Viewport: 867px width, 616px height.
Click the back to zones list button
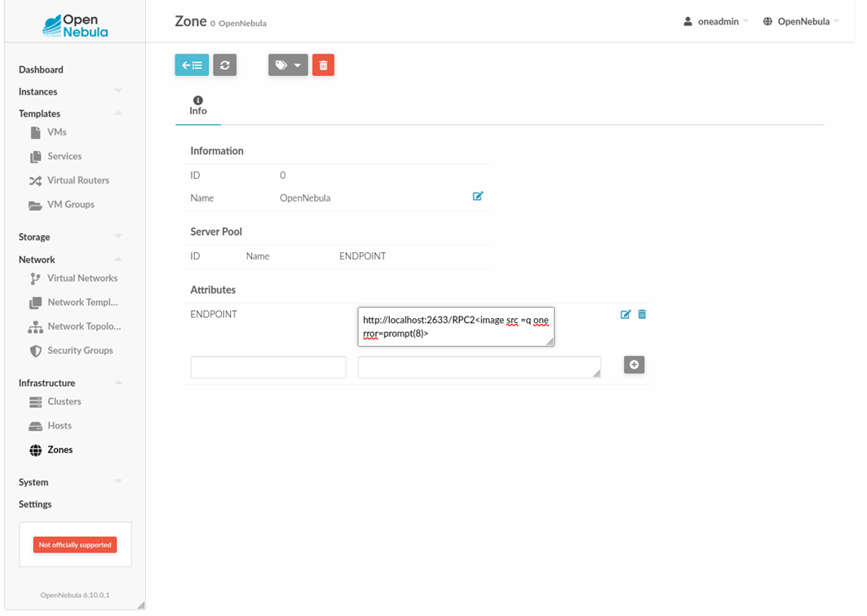(x=192, y=64)
